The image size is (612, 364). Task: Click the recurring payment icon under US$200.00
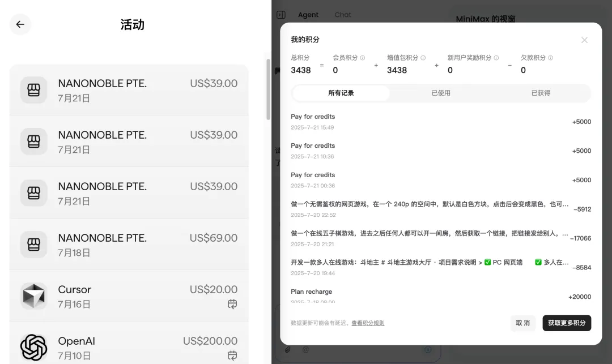point(232,356)
